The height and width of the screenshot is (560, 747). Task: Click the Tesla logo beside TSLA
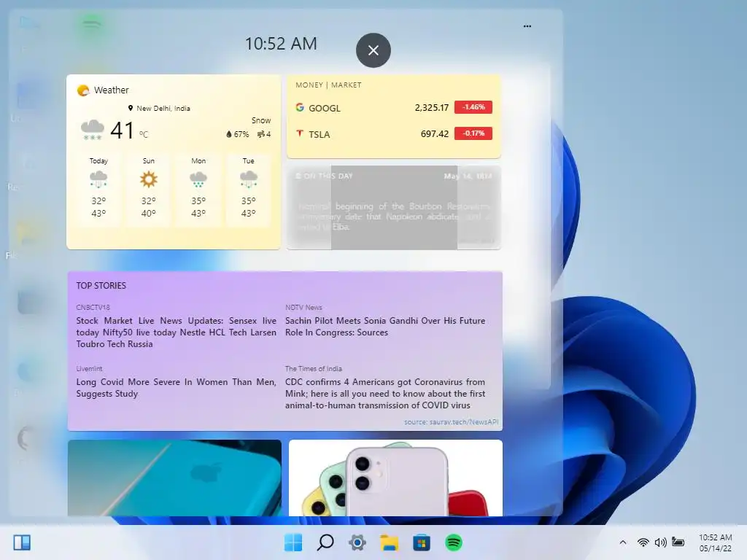tap(300, 133)
